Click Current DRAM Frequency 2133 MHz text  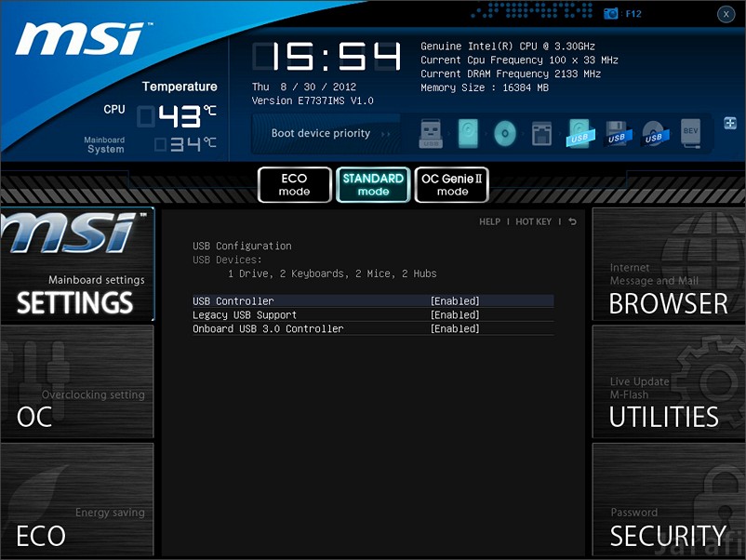(x=511, y=73)
